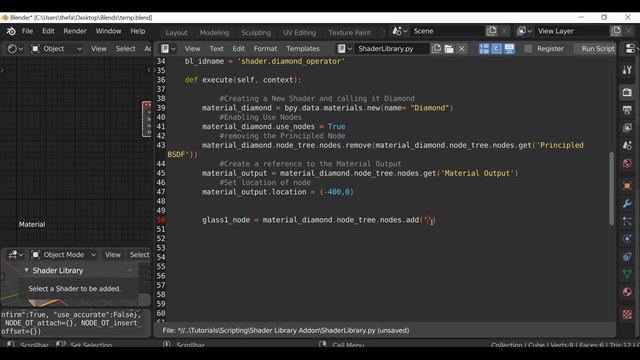Open the view layer browse dropdown
This screenshot has height=360, width=640.
point(524,31)
